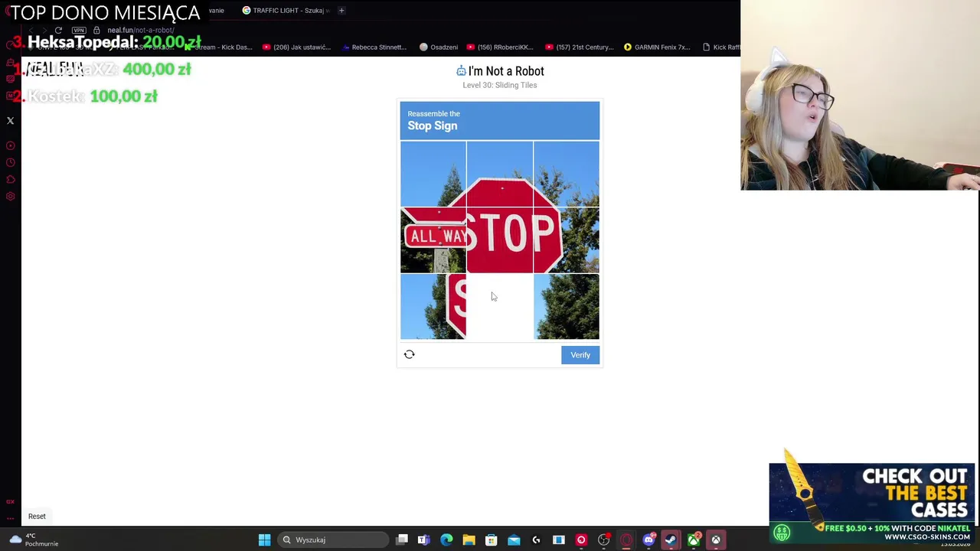
Task: Click the Level 30: Sliding Tiles text
Action: (x=500, y=85)
